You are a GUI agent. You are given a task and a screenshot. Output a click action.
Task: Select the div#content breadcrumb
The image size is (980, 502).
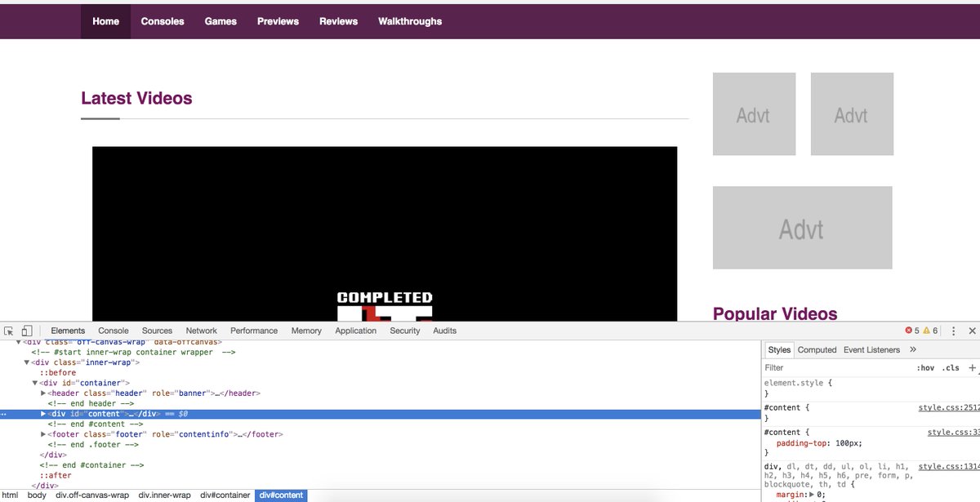tap(281, 495)
